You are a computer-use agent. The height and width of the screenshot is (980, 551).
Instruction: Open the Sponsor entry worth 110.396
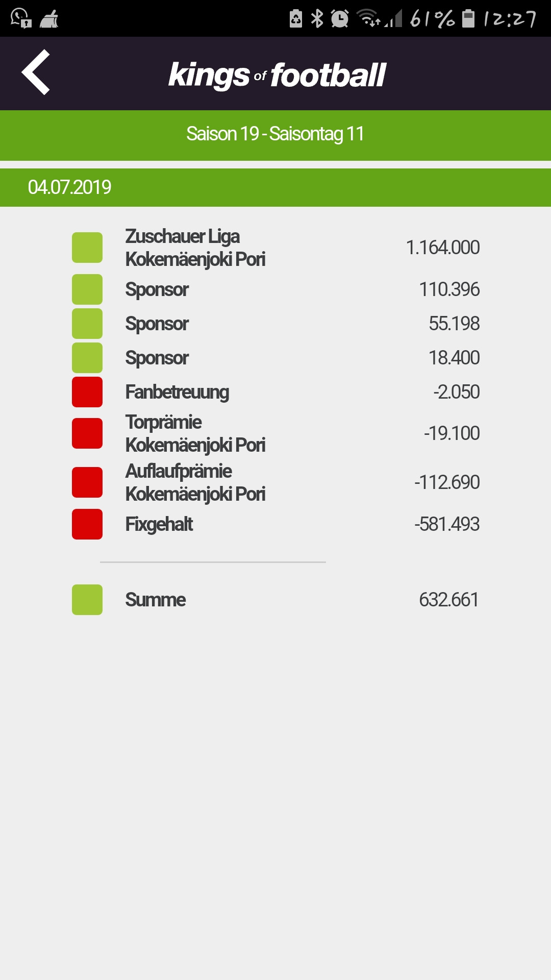pyautogui.click(x=275, y=289)
